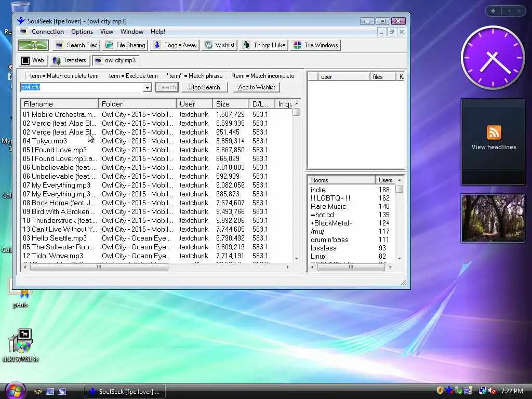Screen dimensions: 532x399
Task: Select the !! LGBTQ+ !! room
Action: (x=330, y=198)
